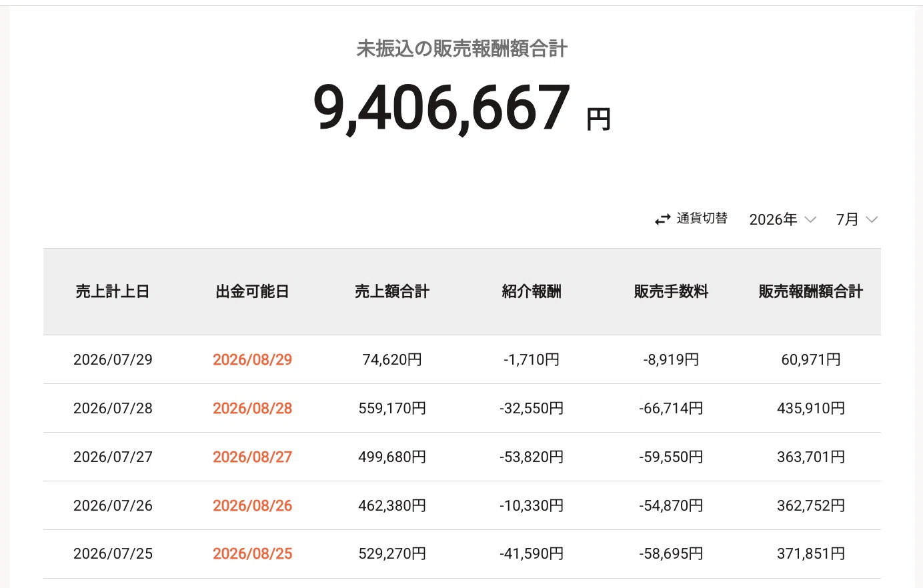Image resolution: width=923 pixels, height=588 pixels.
Task: Click the 2026/07/27 sales date cell
Action: point(113,457)
